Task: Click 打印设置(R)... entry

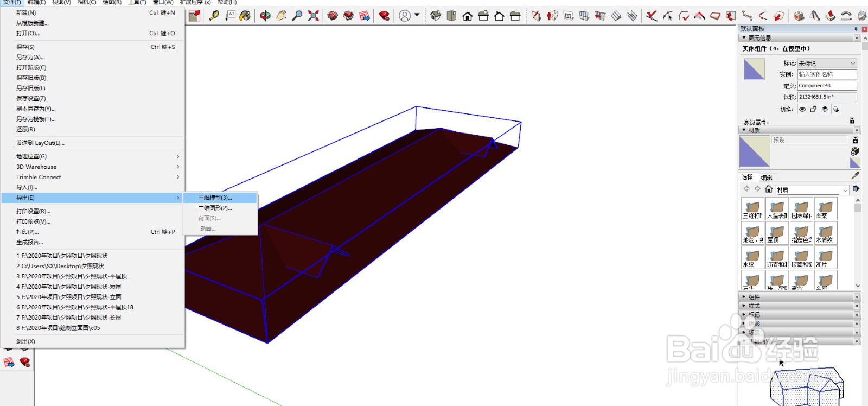Action: click(92, 211)
